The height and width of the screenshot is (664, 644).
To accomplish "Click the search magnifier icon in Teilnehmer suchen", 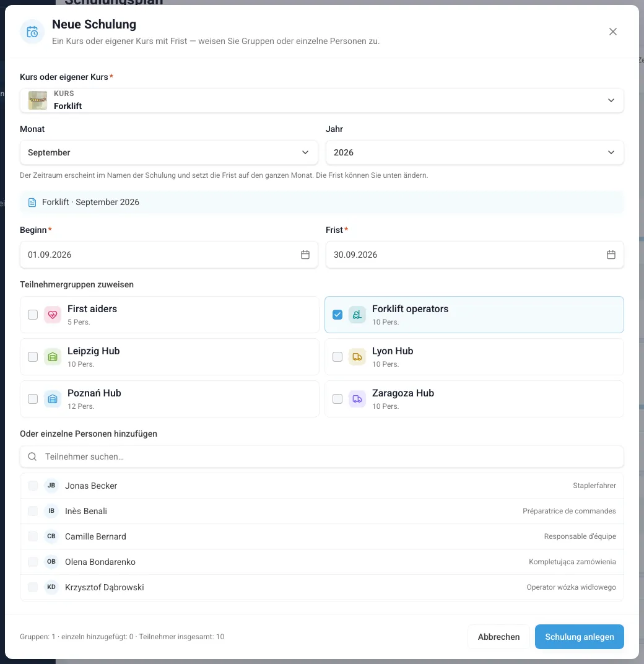I will [32, 456].
